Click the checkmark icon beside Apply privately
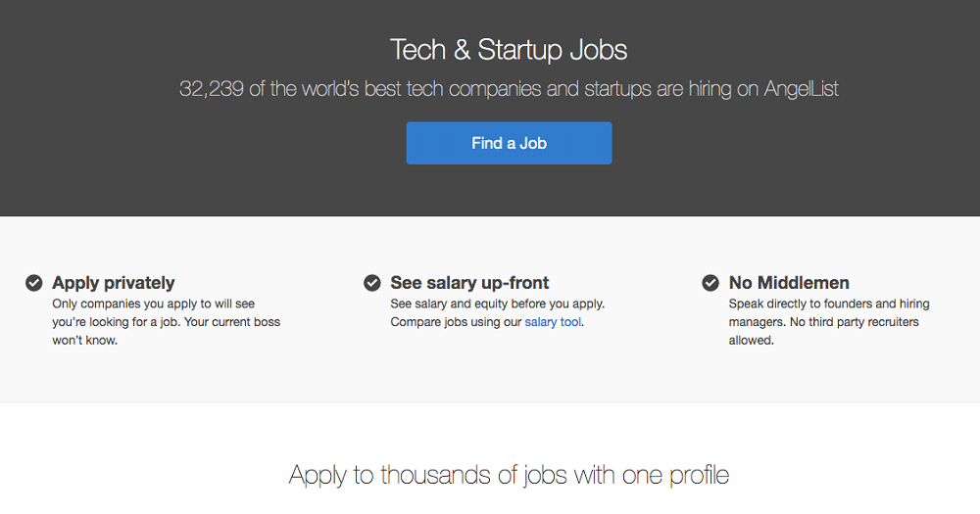This screenshot has width=980, height=514. tap(34, 283)
